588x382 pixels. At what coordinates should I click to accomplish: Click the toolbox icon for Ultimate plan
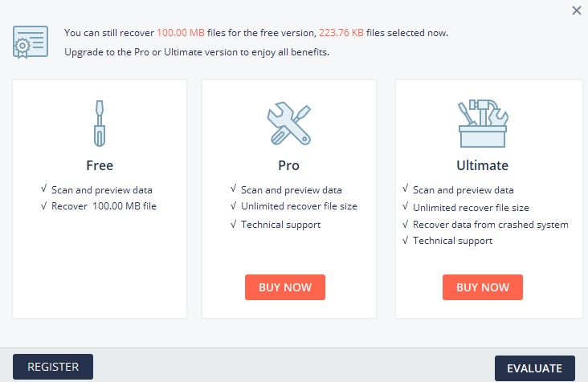pyautogui.click(x=482, y=124)
